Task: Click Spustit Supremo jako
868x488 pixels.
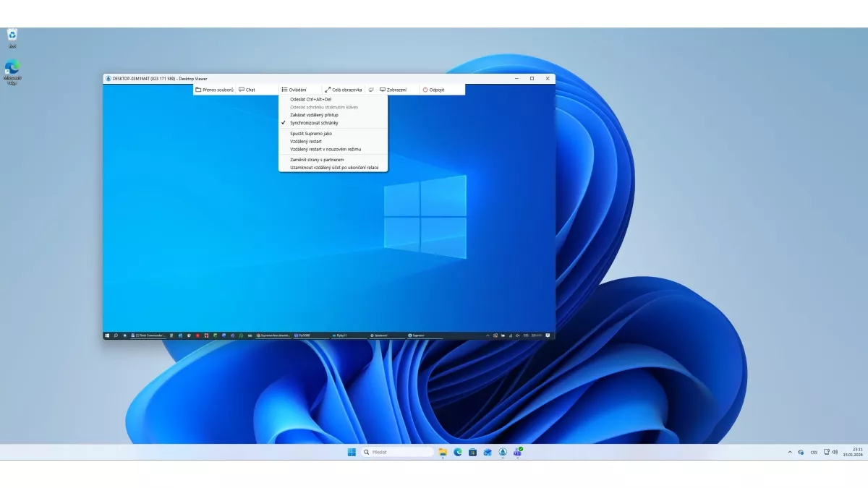Action: 311,134
